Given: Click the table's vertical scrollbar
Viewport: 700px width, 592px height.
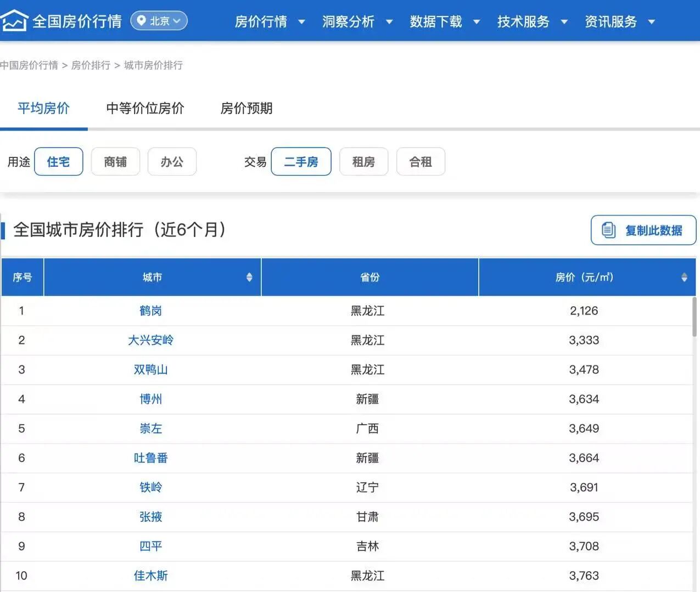Looking at the screenshot, I should pos(695,318).
